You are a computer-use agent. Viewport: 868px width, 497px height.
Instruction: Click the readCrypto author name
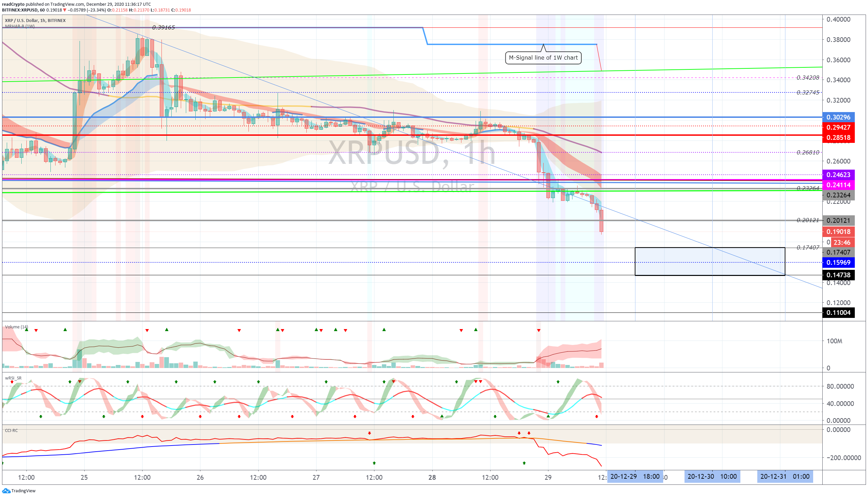(13, 4)
